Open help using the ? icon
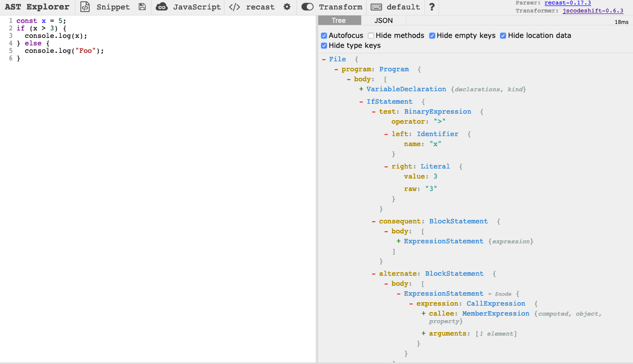This screenshot has width=633, height=364. [432, 7]
